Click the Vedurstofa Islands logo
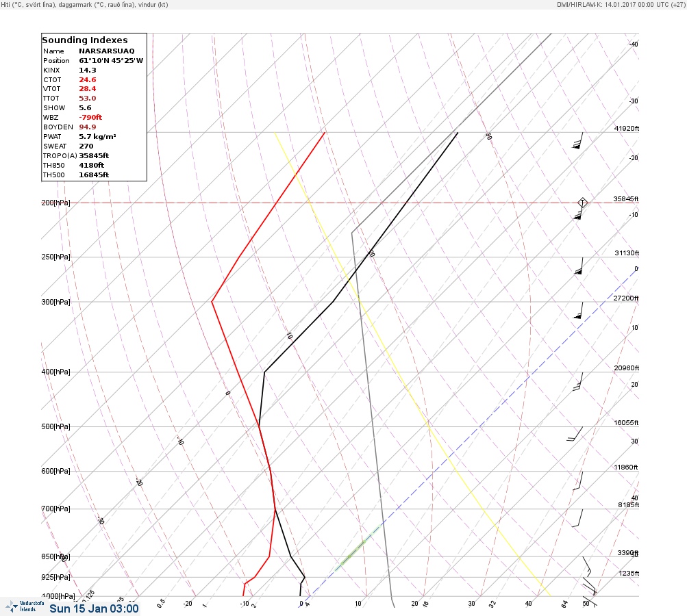 [24, 606]
